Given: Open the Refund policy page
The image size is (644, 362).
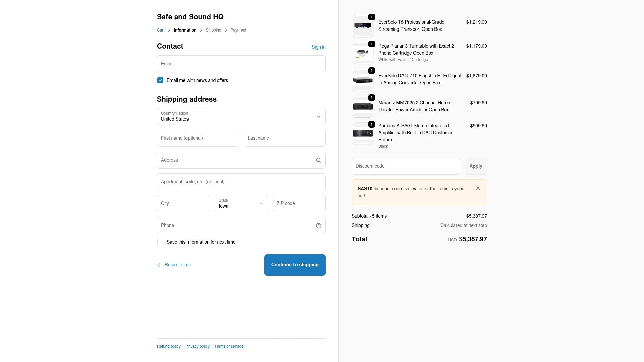Looking at the screenshot, I should tap(169, 346).
